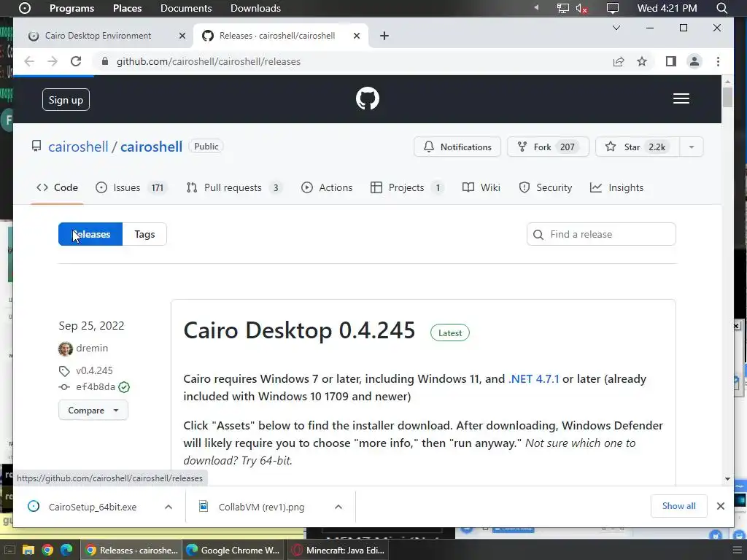Open File Explorer from taskbar
The height and width of the screenshot is (560, 747).
coord(28,550)
